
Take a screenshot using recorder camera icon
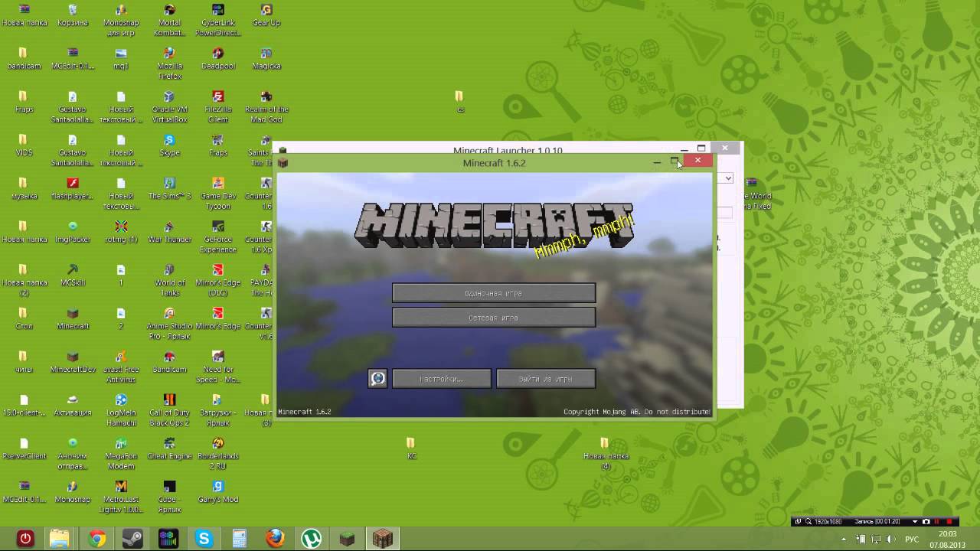click(x=926, y=521)
